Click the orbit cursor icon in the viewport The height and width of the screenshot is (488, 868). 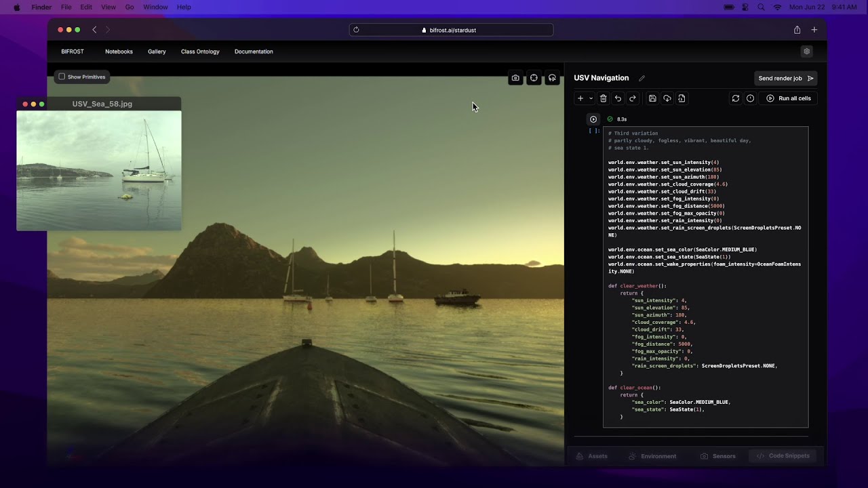(552, 78)
